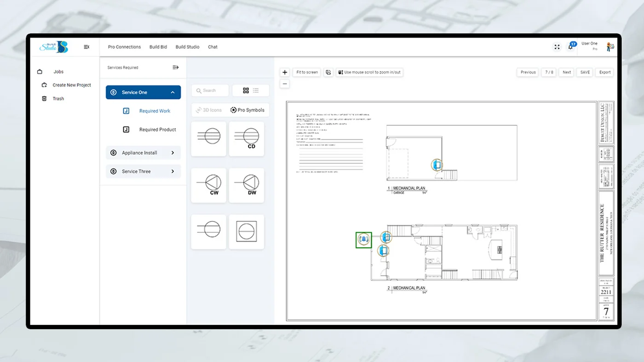Collapse the left sidebar menu icon
Viewport: 644px width, 362px height.
[86, 47]
